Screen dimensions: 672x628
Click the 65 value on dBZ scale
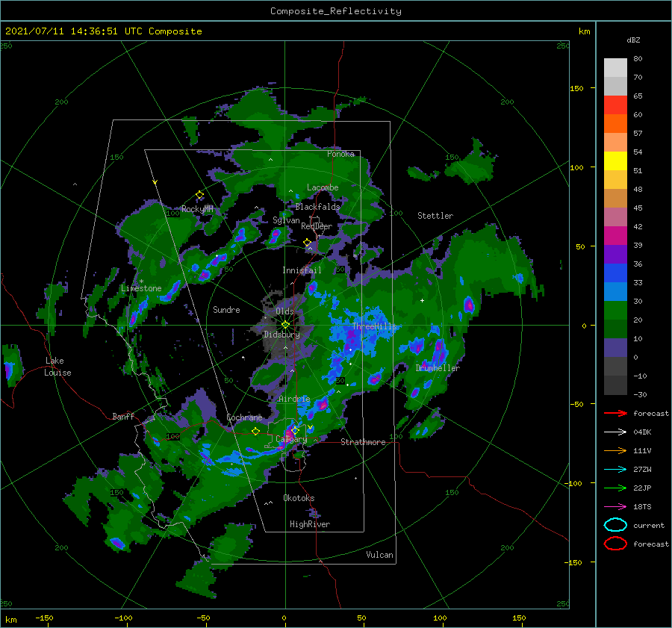[x=638, y=96]
